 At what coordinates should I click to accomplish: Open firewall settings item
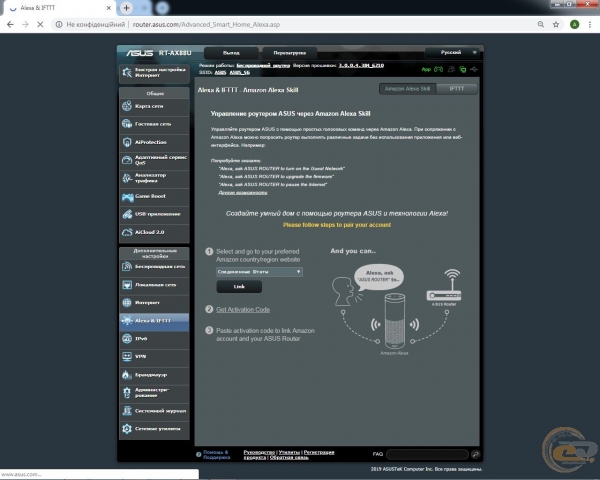click(154, 375)
